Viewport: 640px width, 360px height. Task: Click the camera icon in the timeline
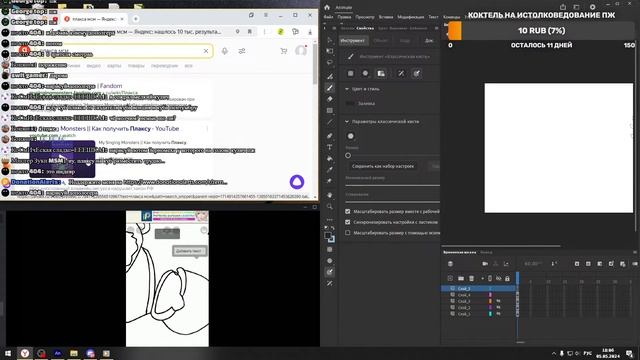[x=485, y=264]
